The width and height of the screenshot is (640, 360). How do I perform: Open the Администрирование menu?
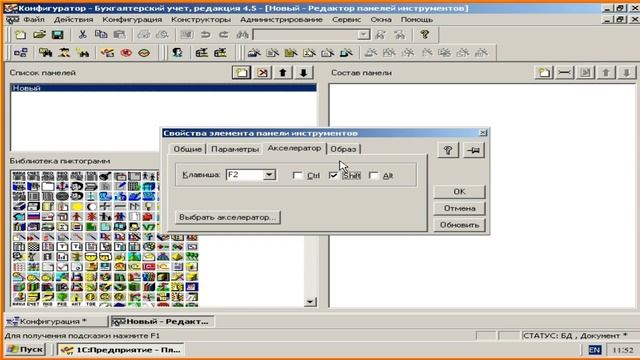click(281, 20)
